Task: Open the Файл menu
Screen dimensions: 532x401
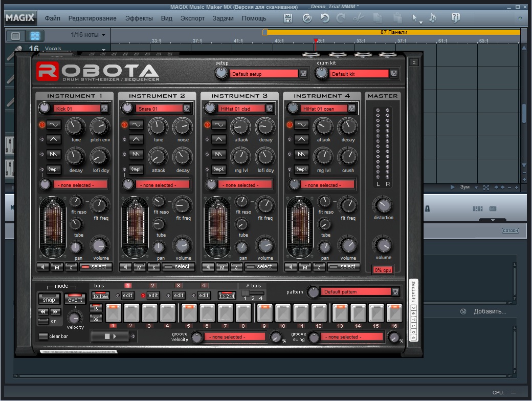Action: point(52,18)
